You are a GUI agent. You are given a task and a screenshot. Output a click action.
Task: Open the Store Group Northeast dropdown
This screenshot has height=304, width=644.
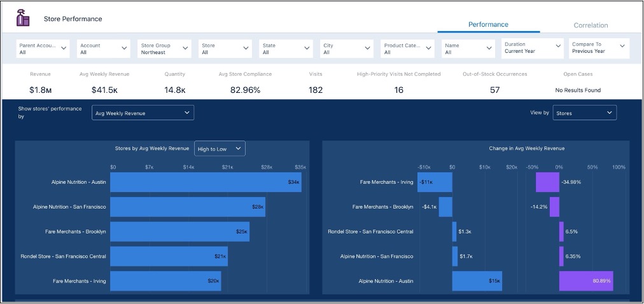(x=165, y=49)
